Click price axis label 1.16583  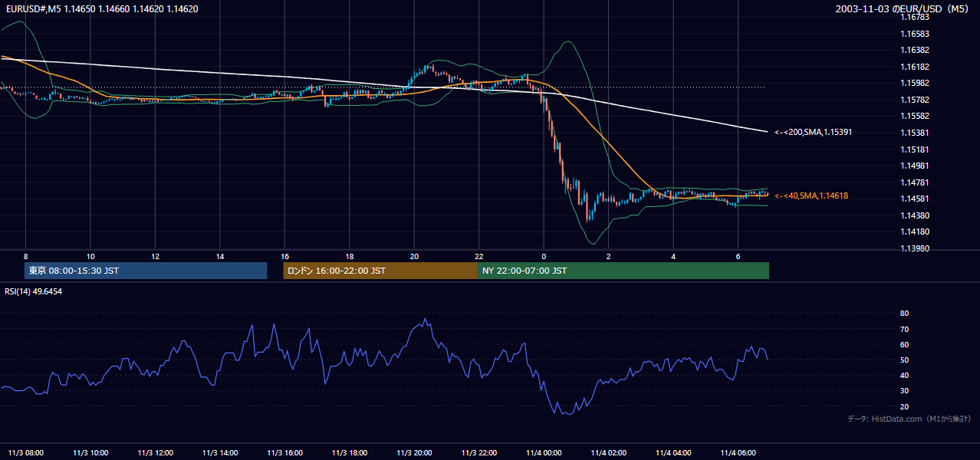915,33
